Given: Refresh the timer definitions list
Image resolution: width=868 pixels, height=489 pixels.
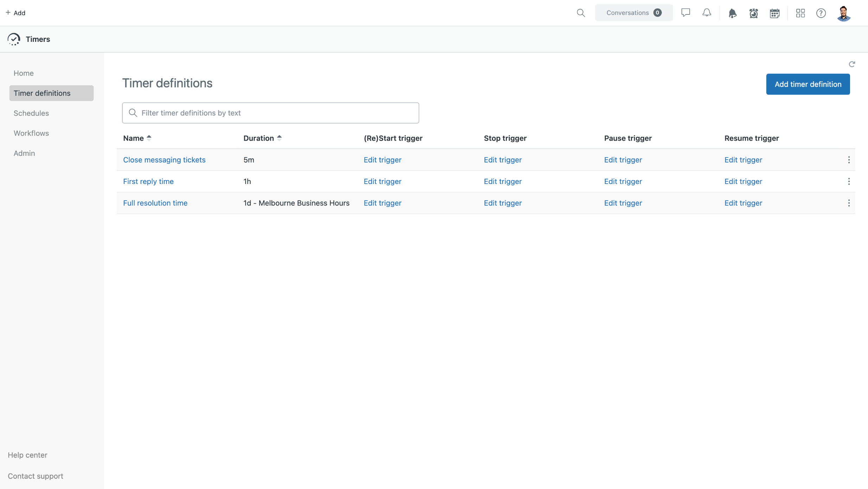Looking at the screenshot, I should [851, 64].
